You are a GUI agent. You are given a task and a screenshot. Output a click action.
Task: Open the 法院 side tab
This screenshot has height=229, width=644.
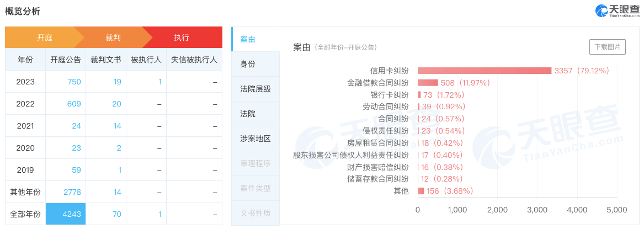tap(248, 114)
